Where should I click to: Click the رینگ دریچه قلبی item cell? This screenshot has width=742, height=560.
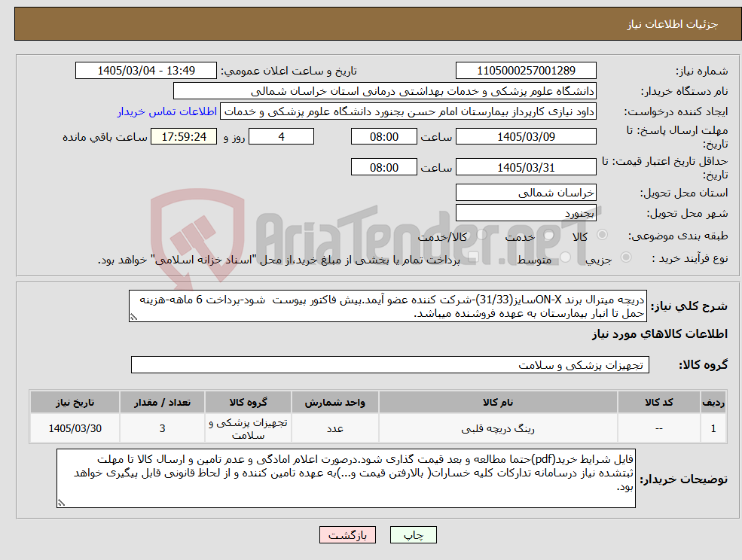tap(498, 428)
